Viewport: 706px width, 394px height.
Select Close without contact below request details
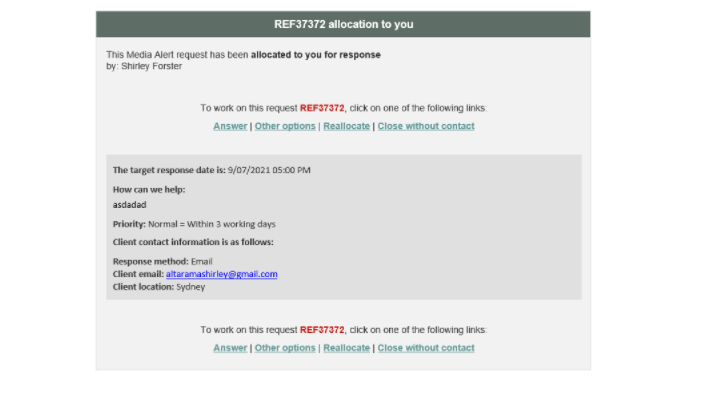(426, 348)
